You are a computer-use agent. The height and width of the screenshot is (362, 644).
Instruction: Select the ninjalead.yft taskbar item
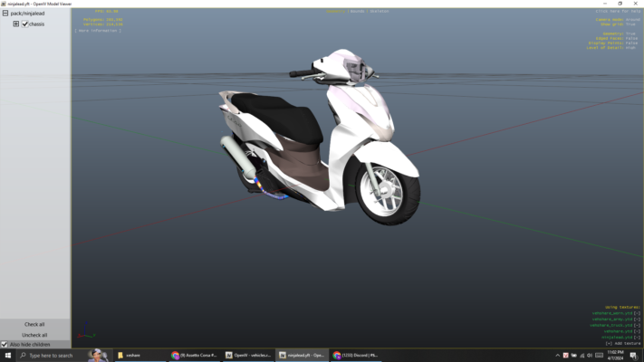click(301, 356)
